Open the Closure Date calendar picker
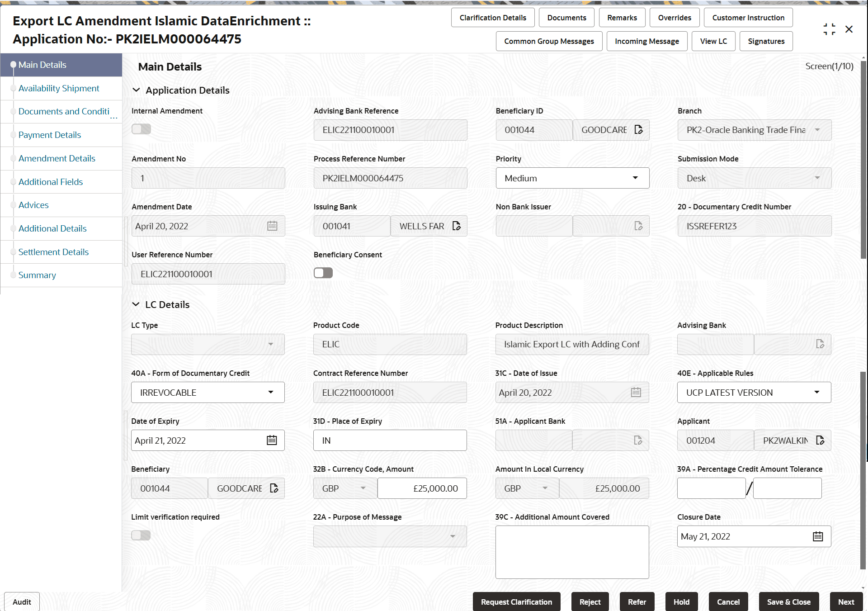Viewport: 868px width, 611px height. pyautogui.click(x=818, y=536)
